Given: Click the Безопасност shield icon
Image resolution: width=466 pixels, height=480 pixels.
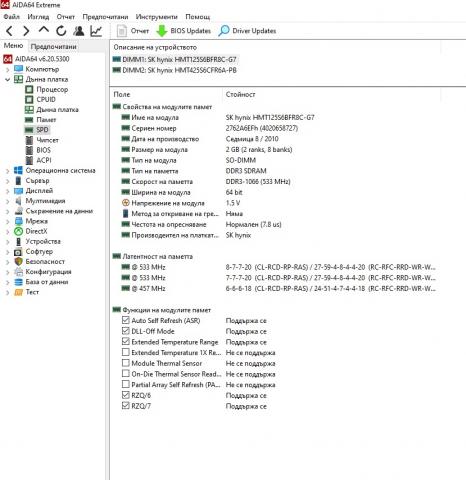Looking at the screenshot, I should pos(19,262).
